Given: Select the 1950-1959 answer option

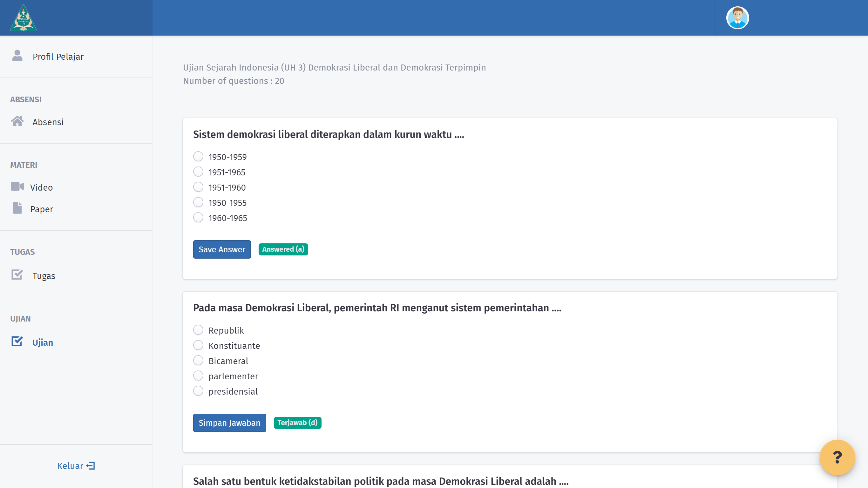Looking at the screenshot, I should pyautogui.click(x=198, y=157).
